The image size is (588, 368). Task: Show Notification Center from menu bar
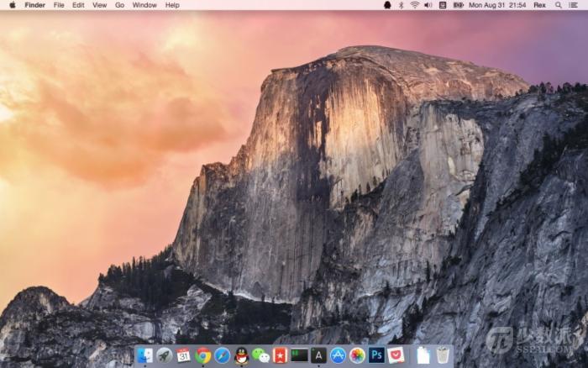coord(573,5)
